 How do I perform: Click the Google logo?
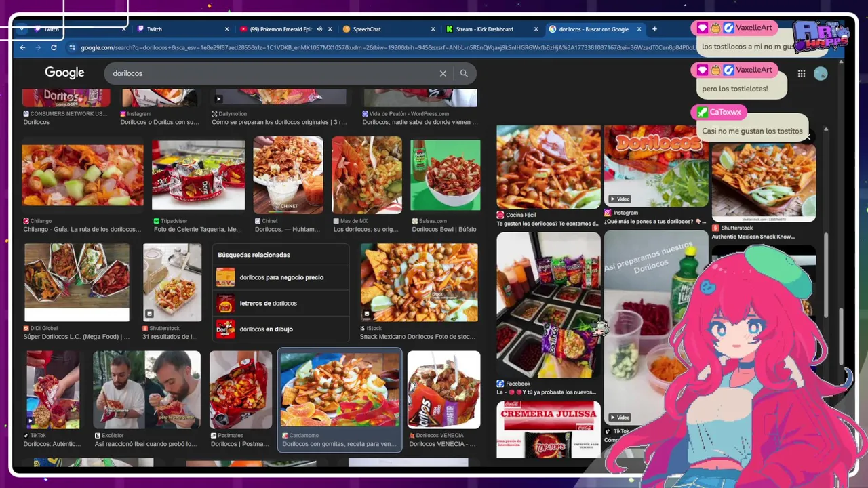click(64, 73)
